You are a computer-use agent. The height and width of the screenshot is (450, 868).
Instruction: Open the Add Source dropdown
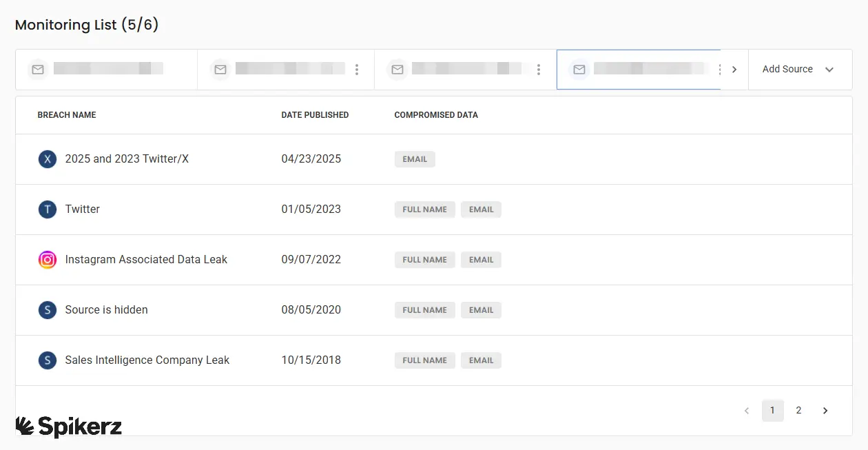pyautogui.click(x=800, y=69)
